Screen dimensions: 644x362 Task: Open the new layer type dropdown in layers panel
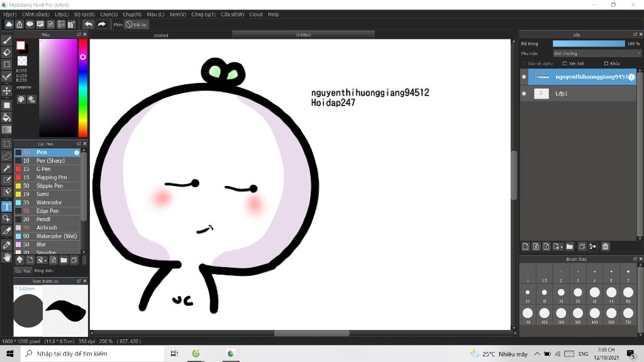[558, 246]
